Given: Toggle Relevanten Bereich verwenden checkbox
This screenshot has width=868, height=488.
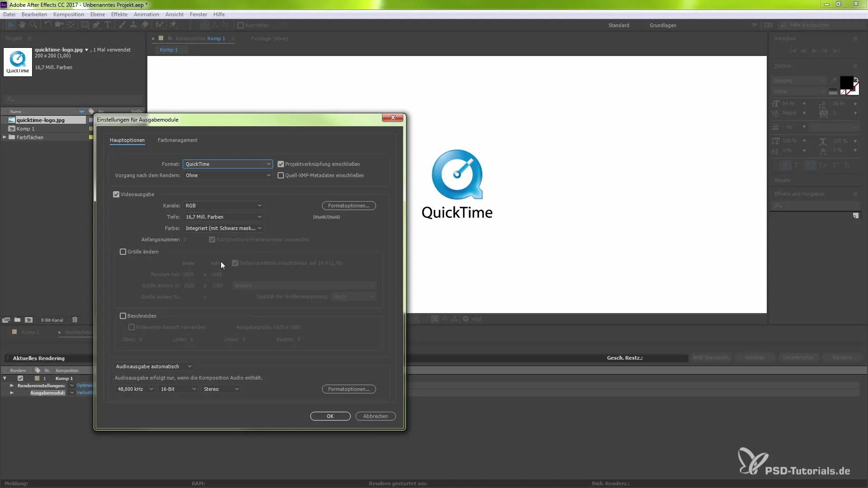Looking at the screenshot, I should tap(132, 327).
